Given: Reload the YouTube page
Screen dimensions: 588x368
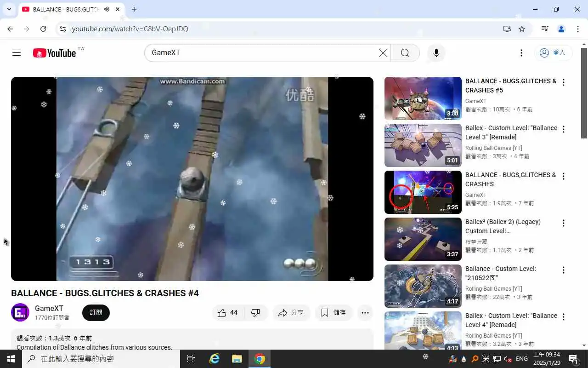Looking at the screenshot, I should coord(43,29).
